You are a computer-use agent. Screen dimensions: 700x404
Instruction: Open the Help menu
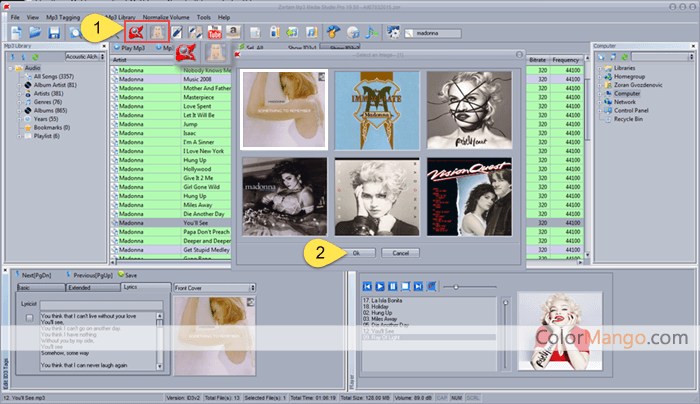coord(224,17)
